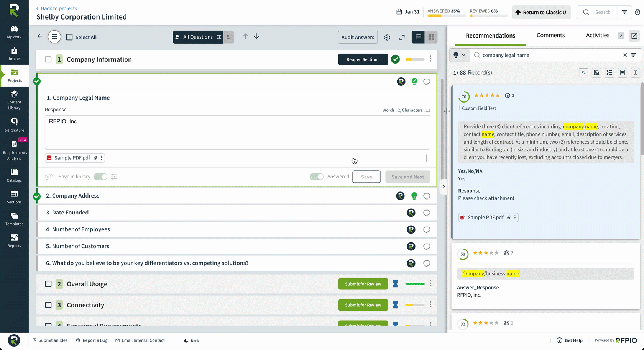
Task: Clear the recommendations search text
Action: 625,55
